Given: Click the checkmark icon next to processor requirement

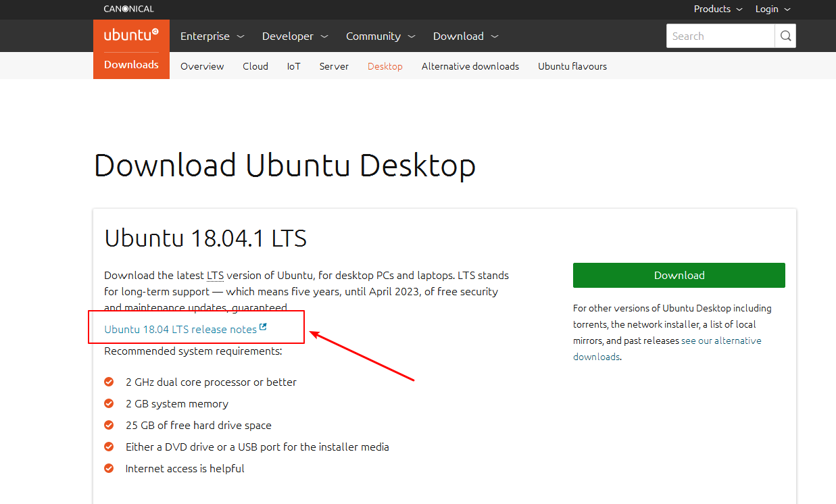Looking at the screenshot, I should [x=109, y=382].
